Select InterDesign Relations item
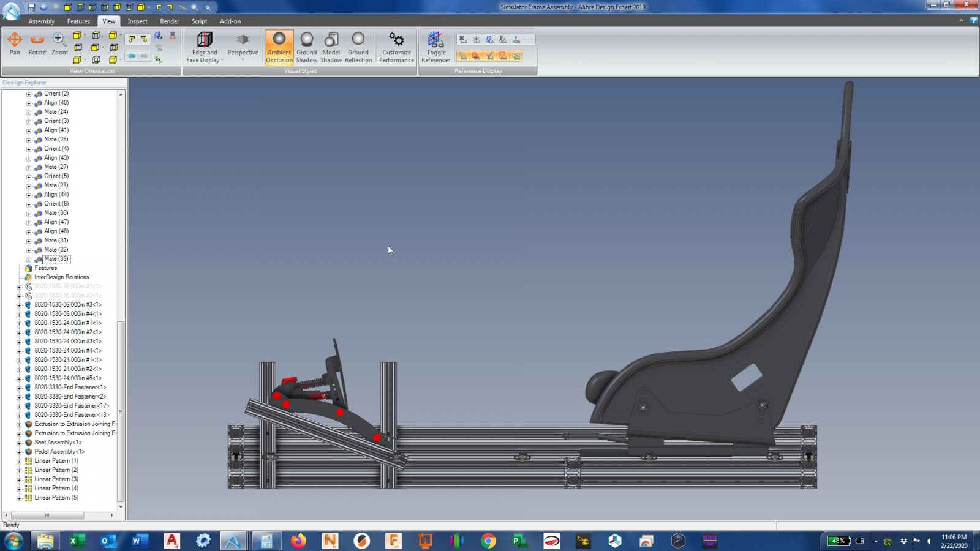This screenshot has height=551, width=980. pyautogui.click(x=62, y=277)
